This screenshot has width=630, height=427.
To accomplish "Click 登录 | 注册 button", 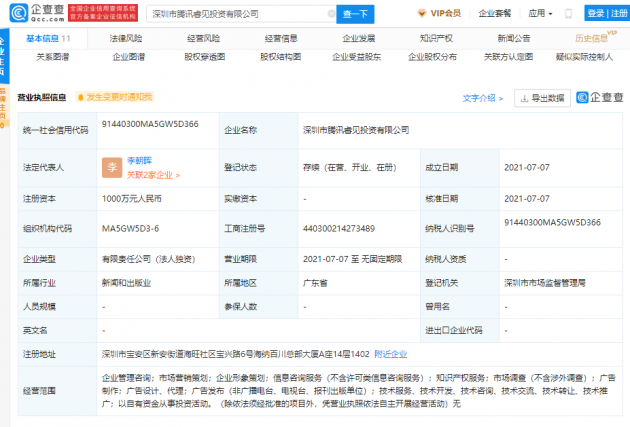I will [607, 13].
